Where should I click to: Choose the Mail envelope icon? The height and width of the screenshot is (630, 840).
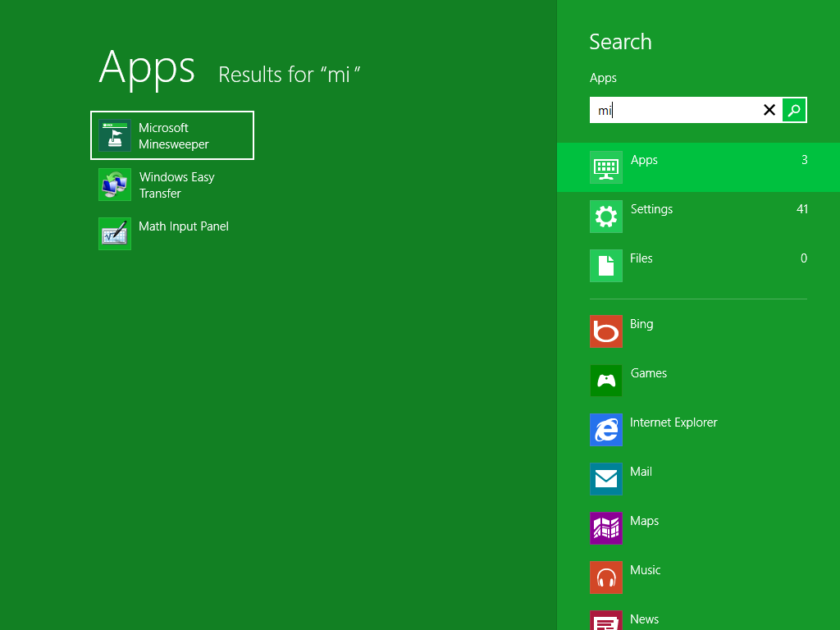click(606, 479)
